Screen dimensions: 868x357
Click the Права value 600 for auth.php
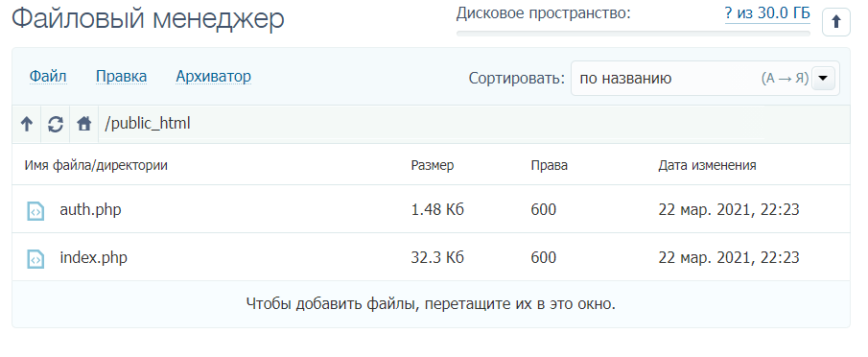544,210
